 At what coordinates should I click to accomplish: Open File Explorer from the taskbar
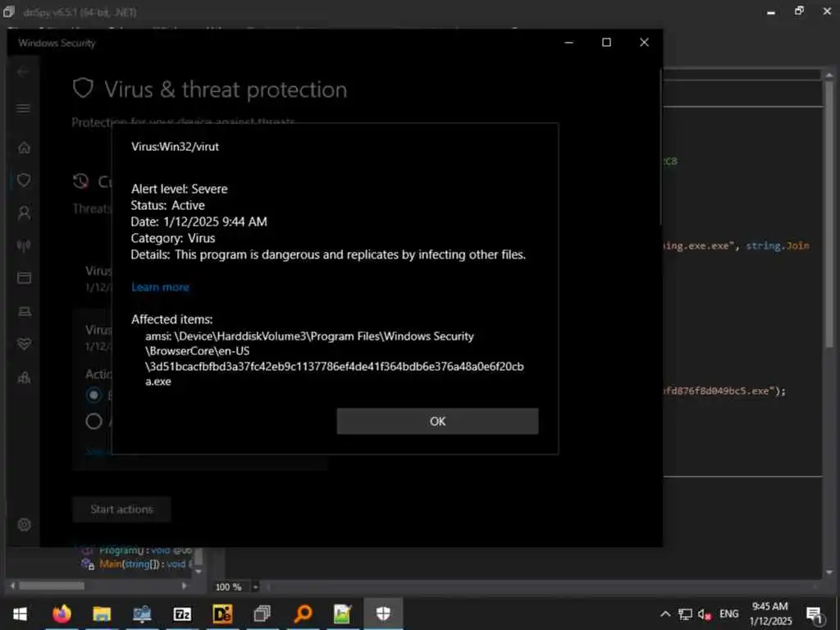pyautogui.click(x=102, y=614)
